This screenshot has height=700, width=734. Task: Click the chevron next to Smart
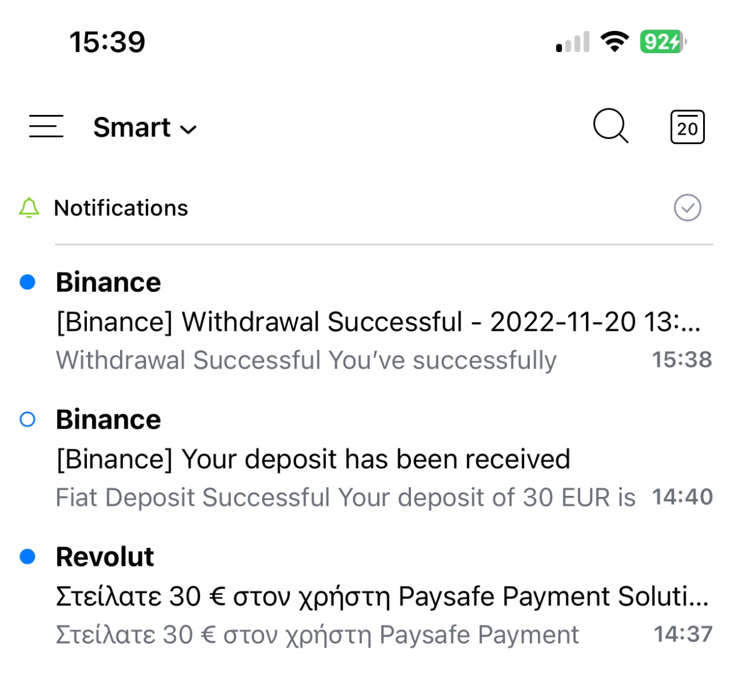(188, 129)
